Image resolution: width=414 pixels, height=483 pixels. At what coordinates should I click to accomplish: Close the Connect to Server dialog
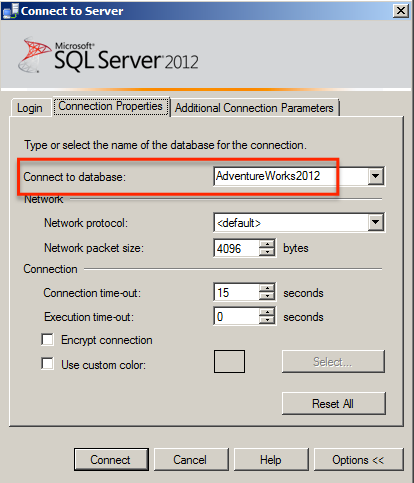401,11
